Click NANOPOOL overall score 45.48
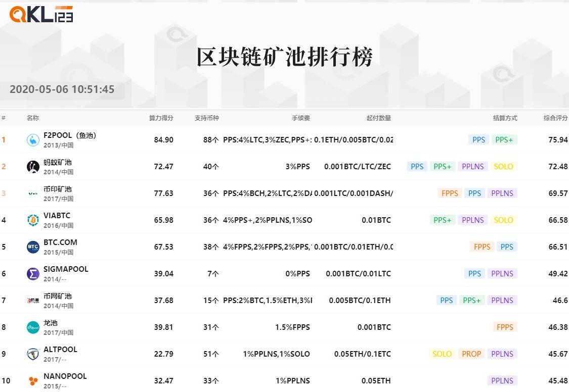This screenshot has height=392, width=569. (558, 381)
